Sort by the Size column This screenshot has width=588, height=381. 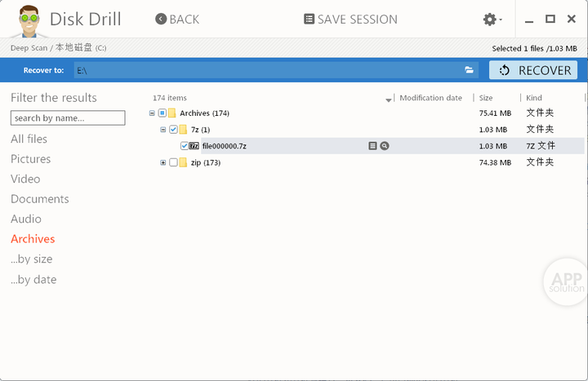(x=486, y=98)
